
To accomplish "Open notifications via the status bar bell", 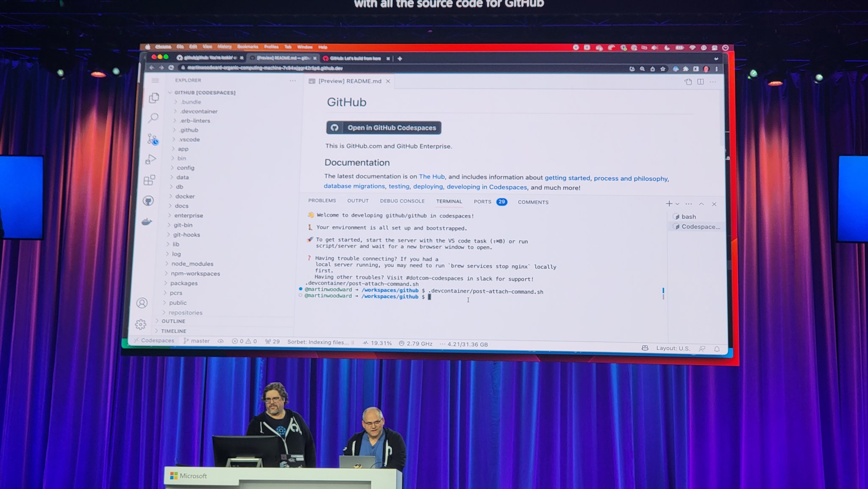I will point(717,348).
